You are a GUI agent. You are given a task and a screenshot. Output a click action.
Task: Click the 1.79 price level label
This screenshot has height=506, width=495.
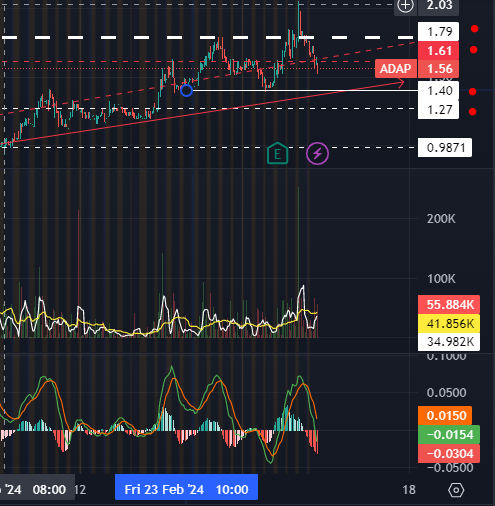(x=438, y=32)
